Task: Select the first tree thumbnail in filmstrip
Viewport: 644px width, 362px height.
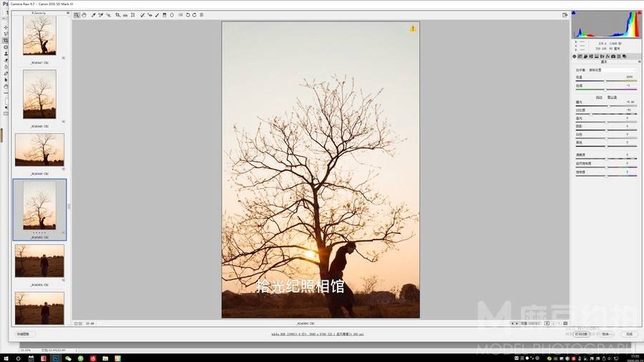Action: tap(39, 36)
